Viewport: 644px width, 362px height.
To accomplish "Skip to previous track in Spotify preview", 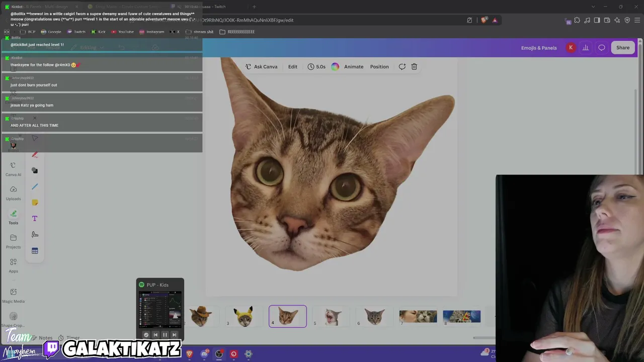I will click(x=155, y=335).
